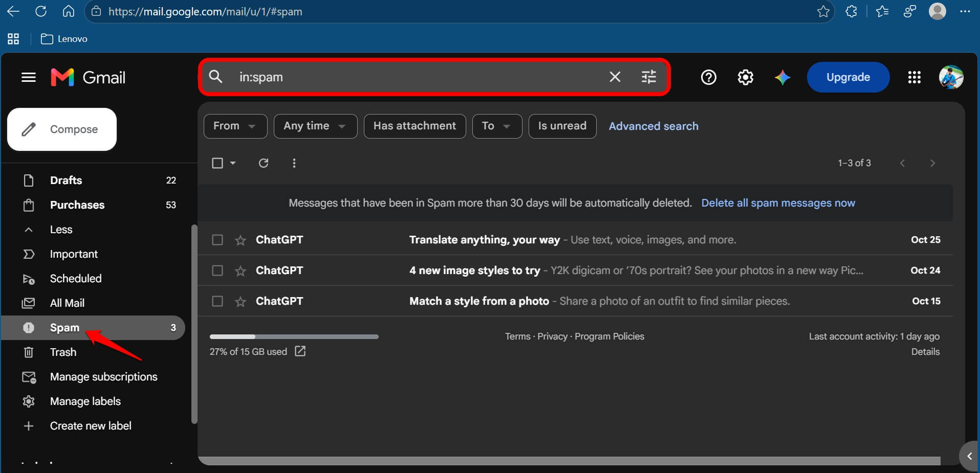This screenshot has height=473, width=980.
Task: Launch the Gemini sparkle icon
Action: click(782, 77)
